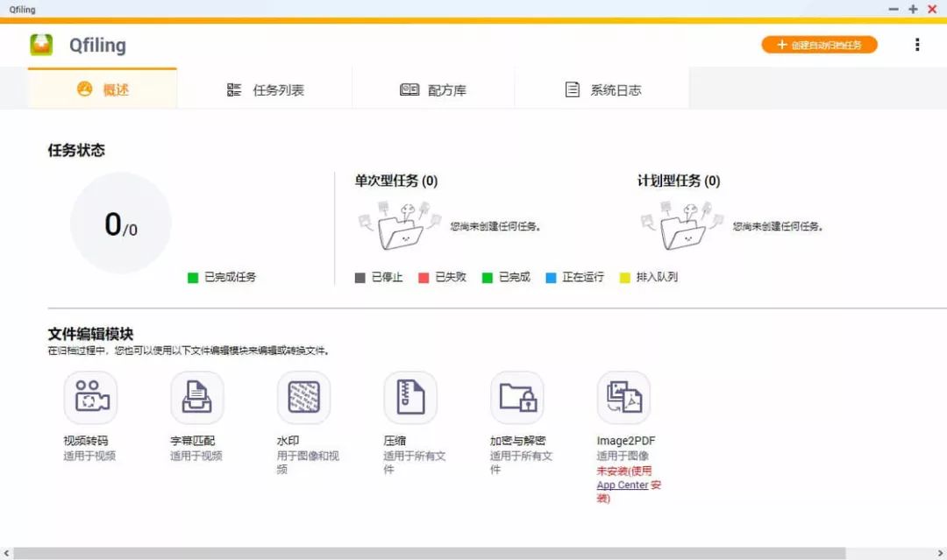Open the three-dot more options menu
The width and height of the screenshot is (947, 560).
click(x=917, y=45)
